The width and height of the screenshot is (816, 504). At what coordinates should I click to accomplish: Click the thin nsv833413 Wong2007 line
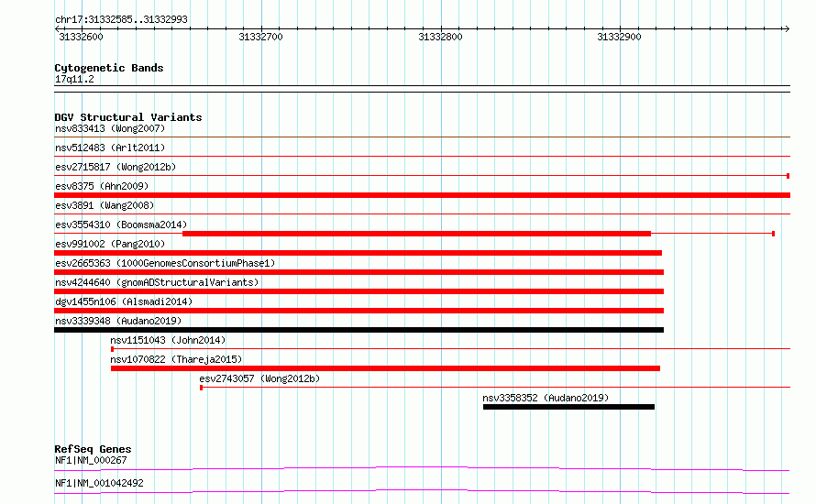click(x=422, y=137)
